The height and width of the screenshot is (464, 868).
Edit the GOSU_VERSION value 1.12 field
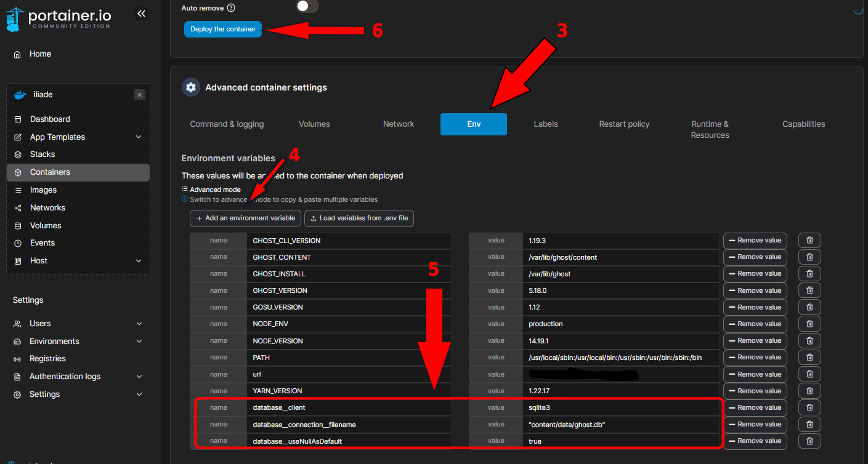[621, 307]
